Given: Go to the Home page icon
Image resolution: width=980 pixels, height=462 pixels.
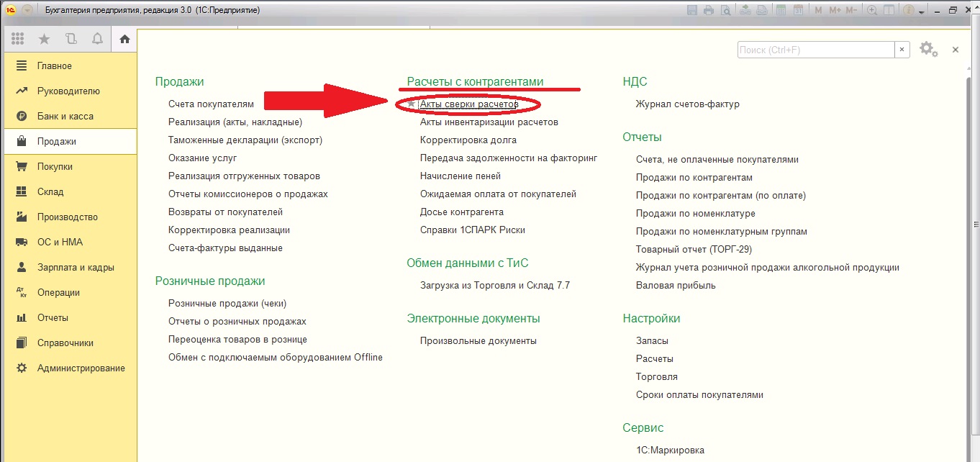Looking at the screenshot, I should [124, 39].
